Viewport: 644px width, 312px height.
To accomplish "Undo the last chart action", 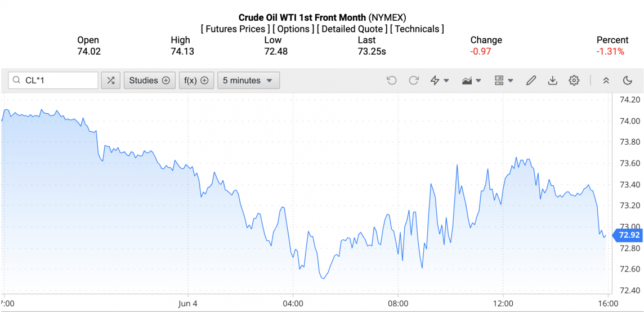I will (392, 81).
